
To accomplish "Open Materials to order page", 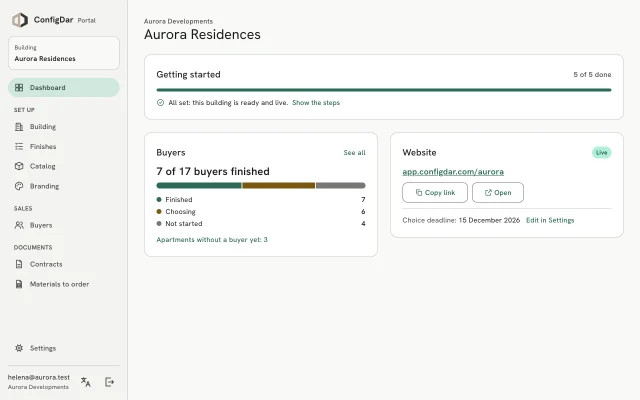I will [64, 284].
